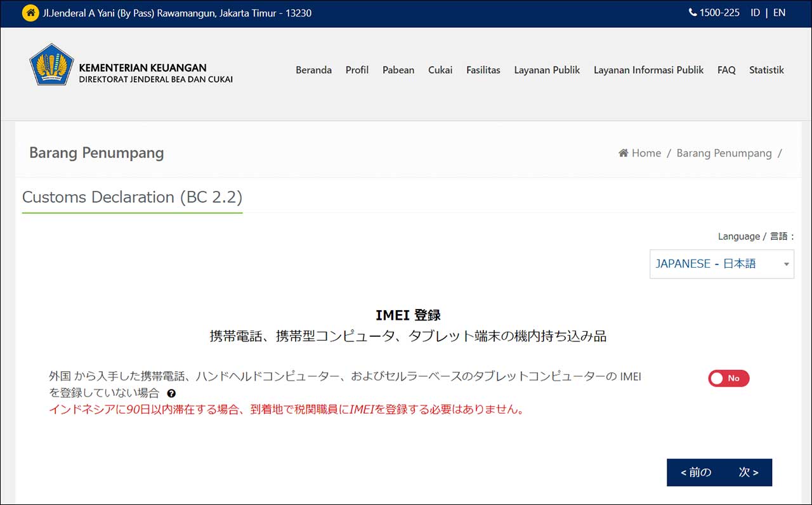
Task: Switch site language to EN
Action: click(779, 13)
